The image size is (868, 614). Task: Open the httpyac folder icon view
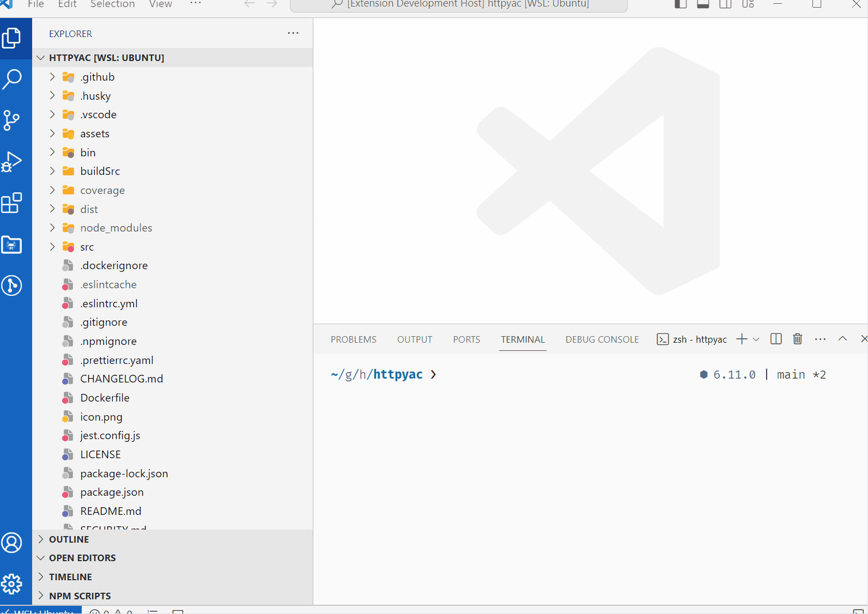tap(12, 245)
